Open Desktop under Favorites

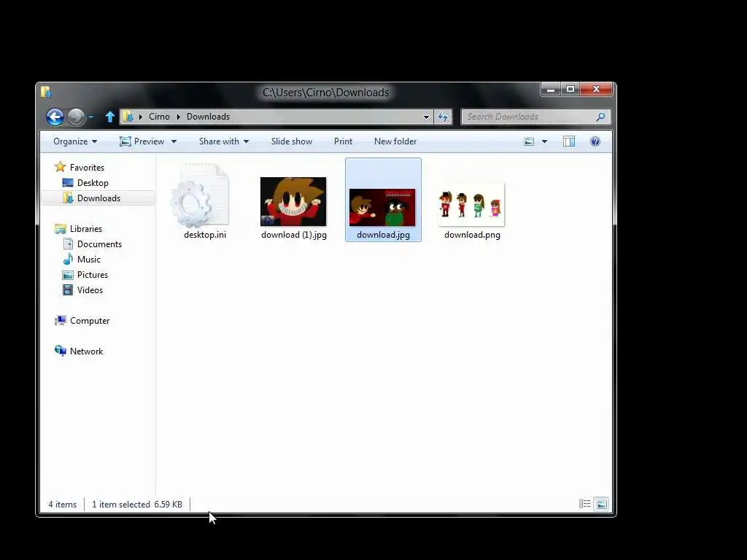point(93,183)
